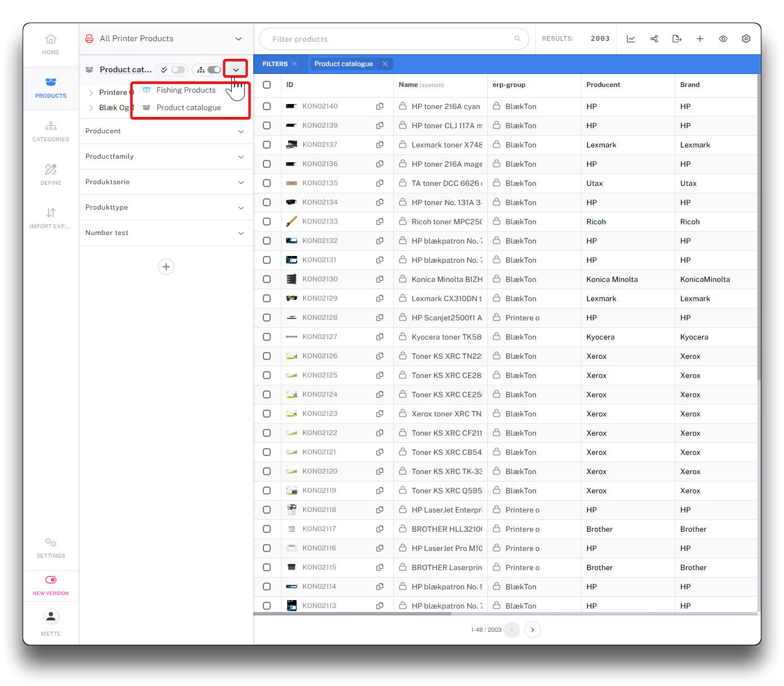Click the export icon in toolbar

point(677,39)
